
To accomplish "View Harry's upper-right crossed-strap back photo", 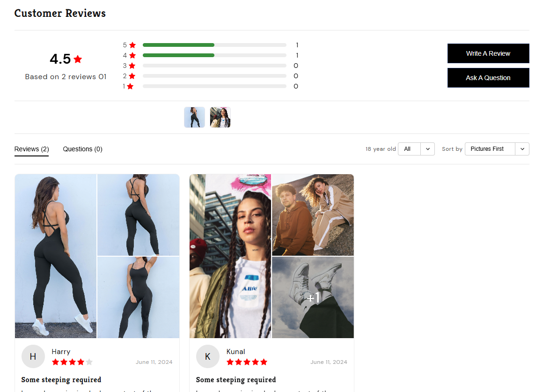I will (x=139, y=215).
